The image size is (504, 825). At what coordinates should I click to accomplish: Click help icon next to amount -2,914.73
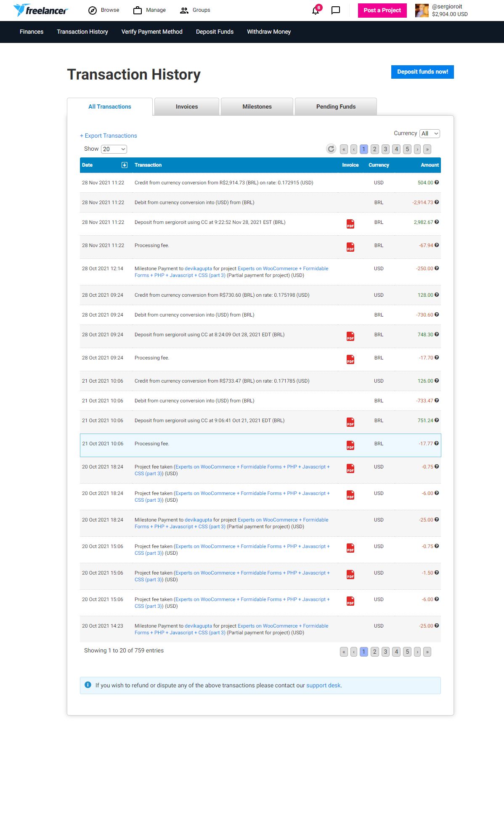(437, 202)
